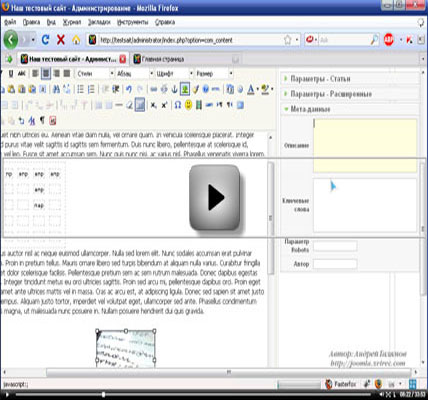The image size is (428, 400).
Task: Insert an anchor in the text
Action: (x=174, y=89)
